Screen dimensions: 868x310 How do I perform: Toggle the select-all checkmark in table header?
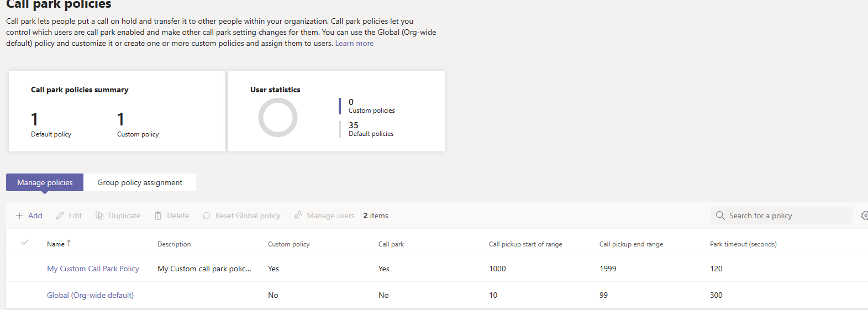pos(25,243)
